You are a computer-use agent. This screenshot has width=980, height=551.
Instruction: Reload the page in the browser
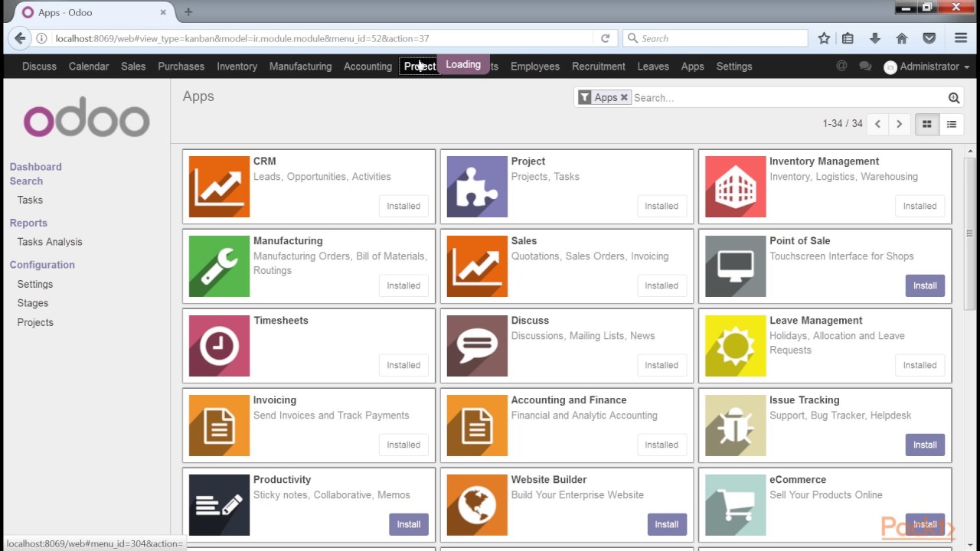click(605, 38)
